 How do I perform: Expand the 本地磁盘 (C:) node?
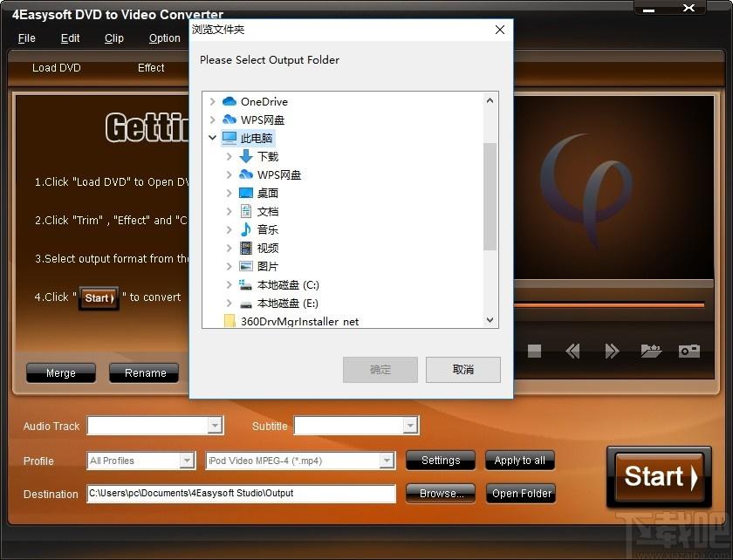[x=229, y=284]
